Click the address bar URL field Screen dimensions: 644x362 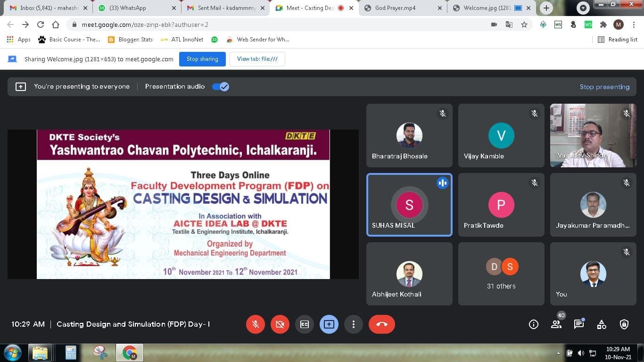[x=283, y=25]
